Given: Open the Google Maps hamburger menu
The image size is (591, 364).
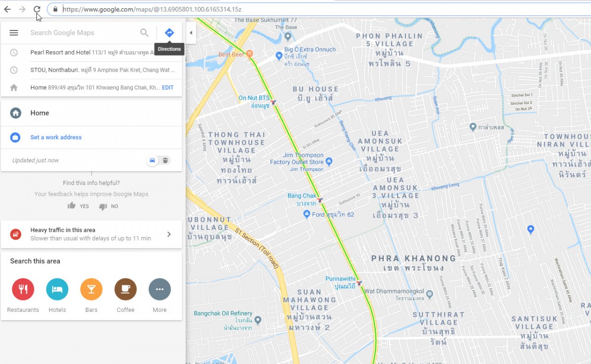Looking at the screenshot, I should (x=14, y=33).
